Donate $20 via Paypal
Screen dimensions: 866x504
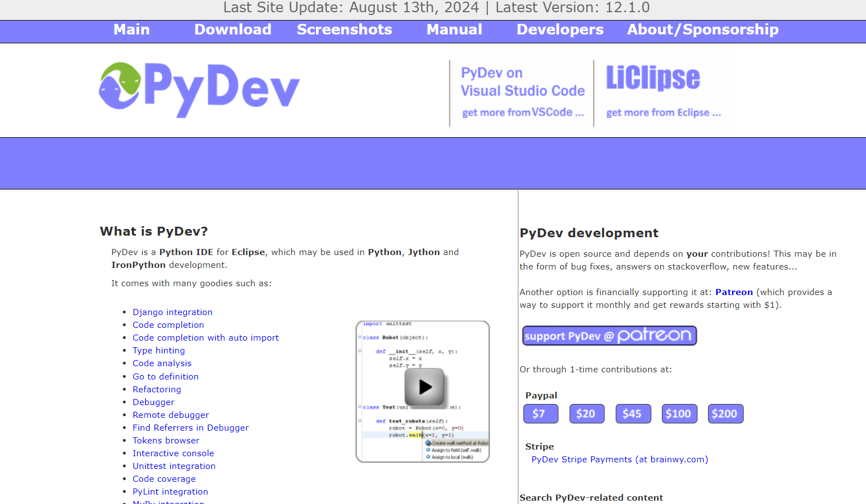point(587,413)
